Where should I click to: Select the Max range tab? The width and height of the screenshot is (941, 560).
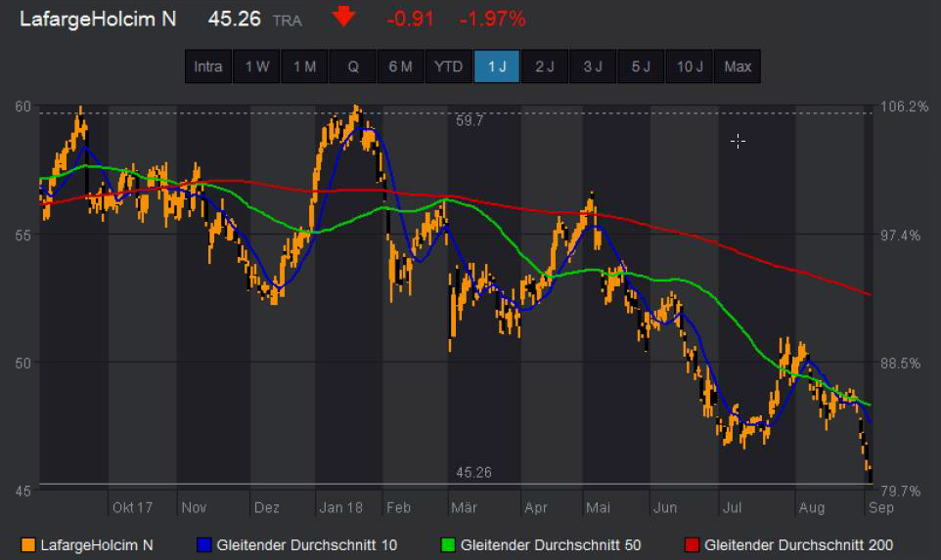click(x=738, y=66)
